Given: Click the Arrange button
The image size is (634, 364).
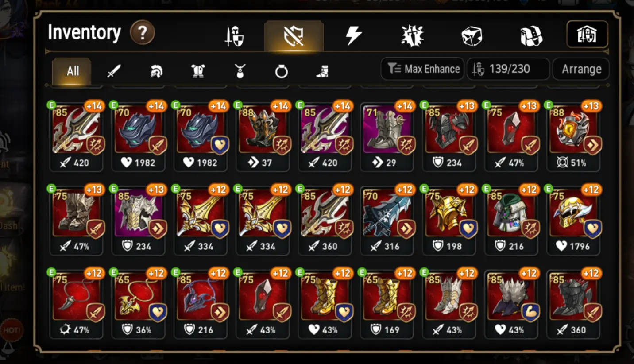Looking at the screenshot, I should click(581, 69).
